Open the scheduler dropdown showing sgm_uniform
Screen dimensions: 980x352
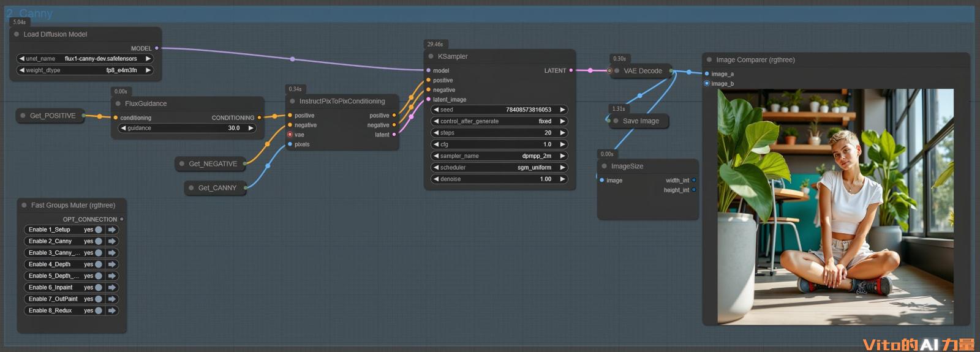[x=499, y=168]
